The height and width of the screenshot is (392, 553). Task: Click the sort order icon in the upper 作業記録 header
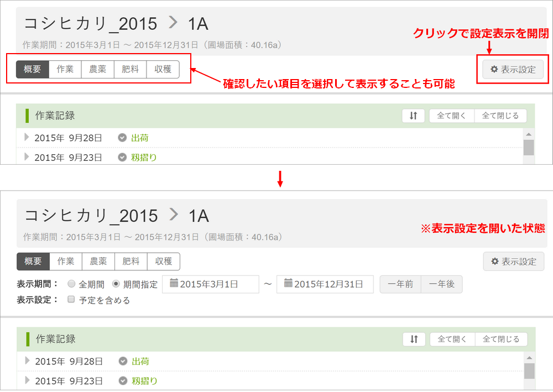pyautogui.click(x=413, y=116)
